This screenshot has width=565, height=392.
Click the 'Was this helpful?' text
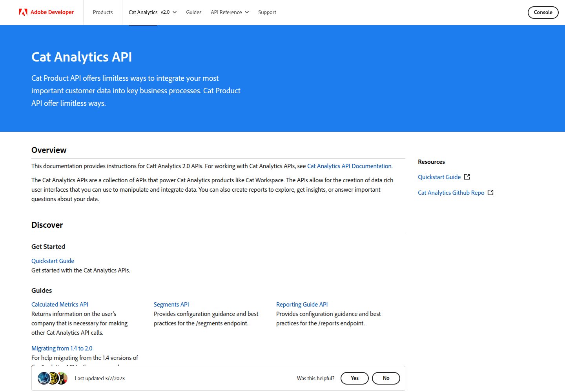tap(316, 378)
